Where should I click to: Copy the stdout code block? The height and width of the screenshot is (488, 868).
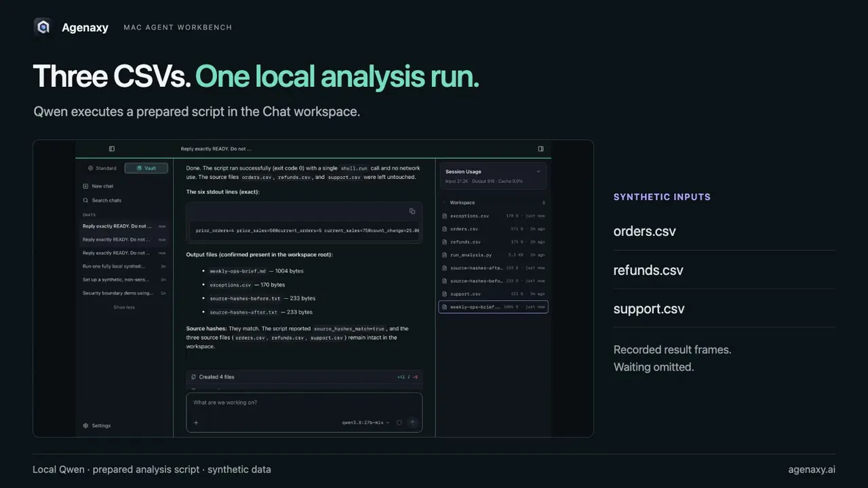(x=412, y=211)
